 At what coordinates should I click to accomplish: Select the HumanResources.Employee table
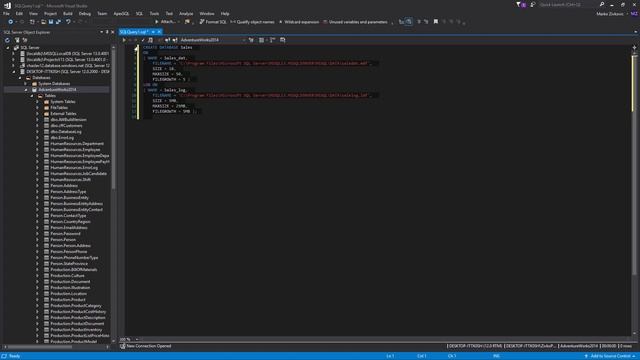(x=75, y=150)
